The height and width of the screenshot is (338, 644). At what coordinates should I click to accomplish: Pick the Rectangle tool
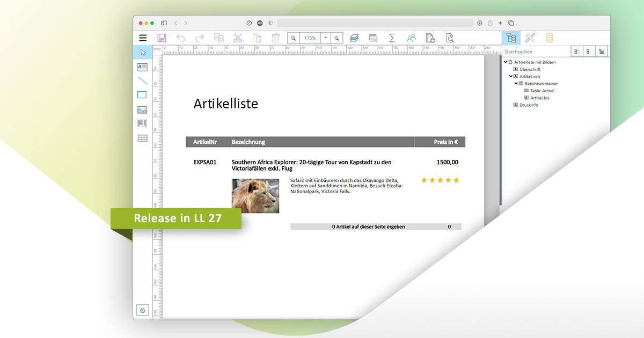[142, 94]
